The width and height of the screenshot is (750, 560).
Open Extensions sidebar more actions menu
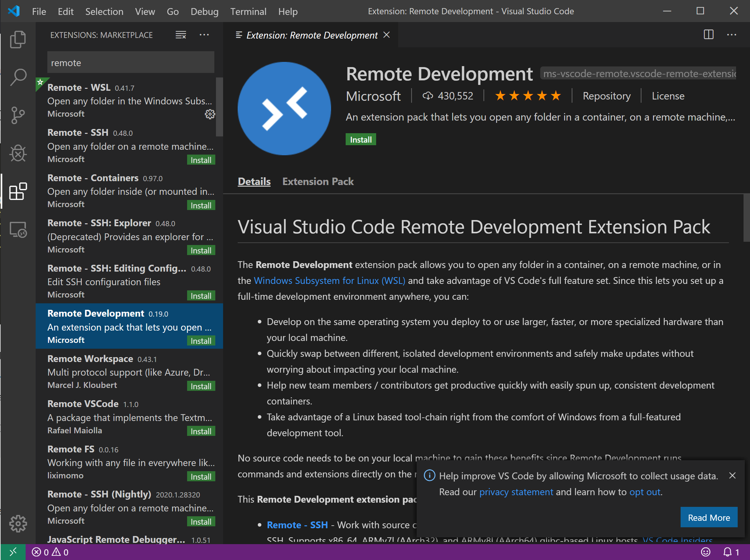pos(204,35)
